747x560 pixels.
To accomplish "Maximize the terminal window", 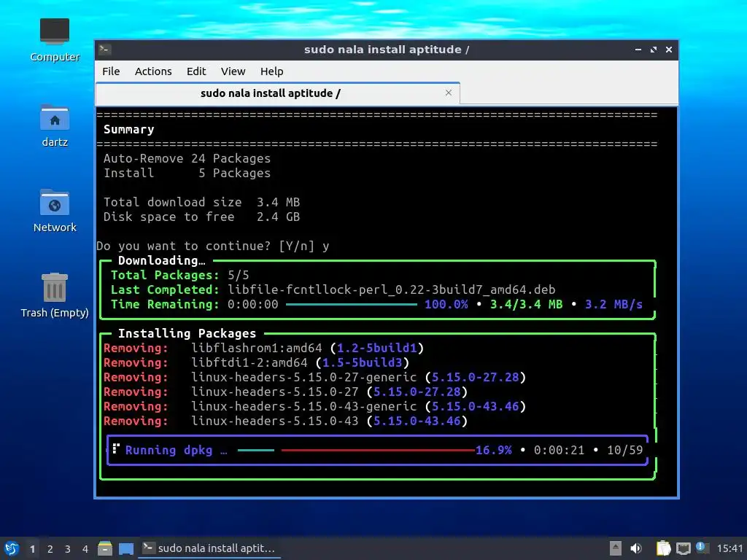I will point(653,50).
